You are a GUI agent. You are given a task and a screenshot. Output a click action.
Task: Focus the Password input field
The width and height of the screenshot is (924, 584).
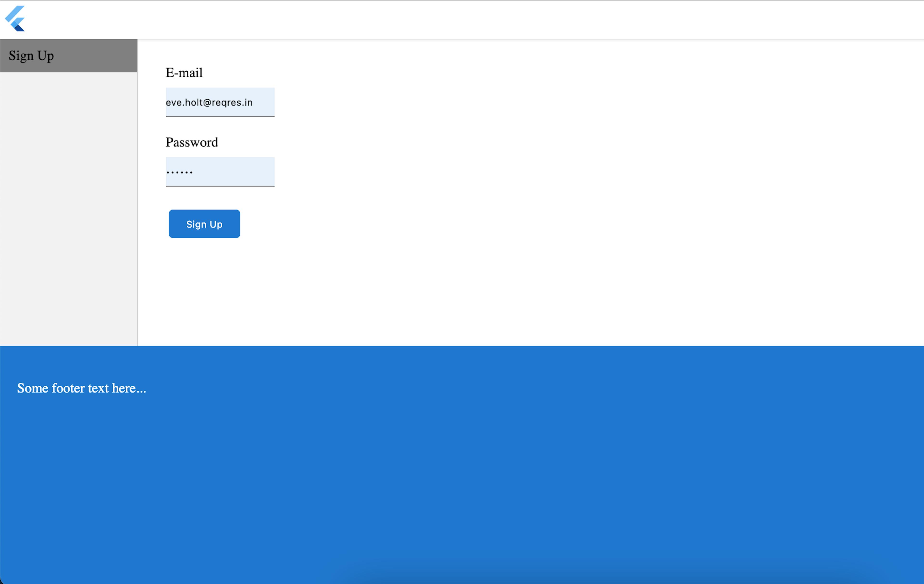220,172
